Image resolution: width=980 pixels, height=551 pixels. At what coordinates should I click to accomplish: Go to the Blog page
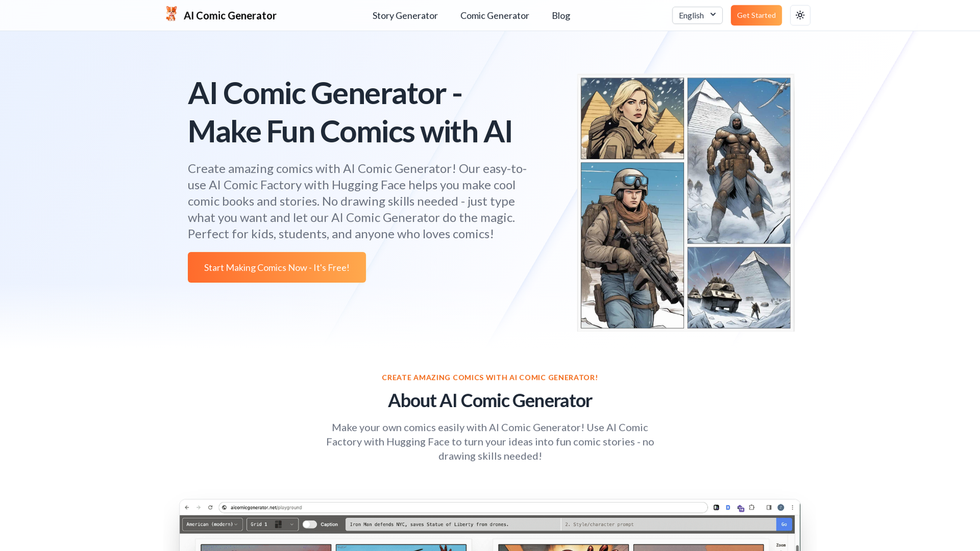click(560, 15)
